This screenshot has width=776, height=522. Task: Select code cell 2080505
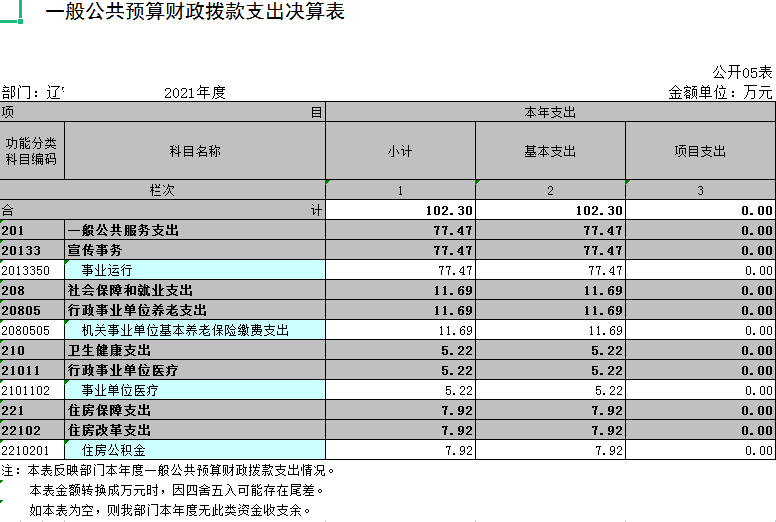coord(32,331)
